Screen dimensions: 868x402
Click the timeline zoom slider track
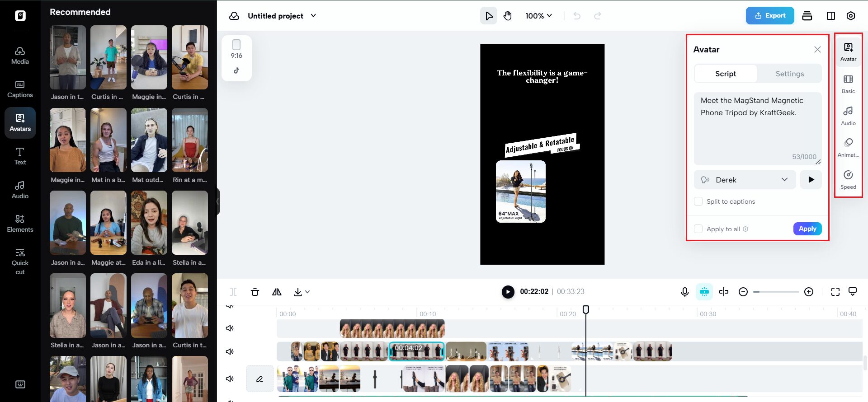[776, 292]
